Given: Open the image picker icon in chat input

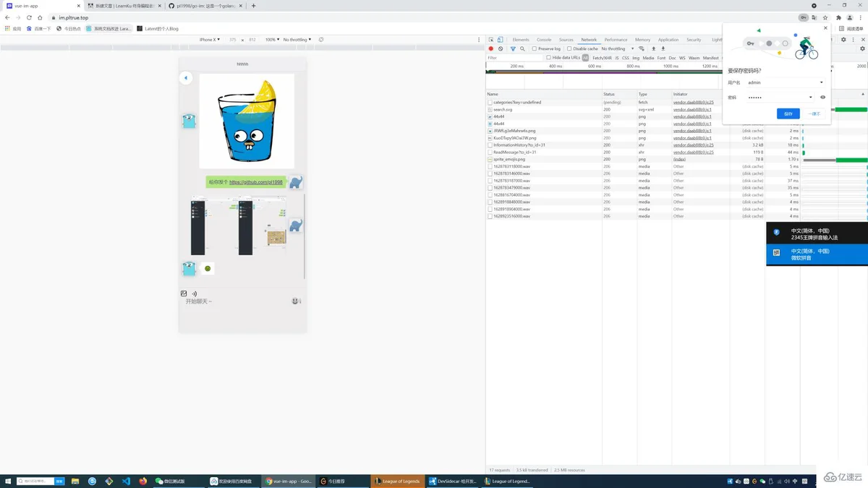Looking at the screenshot, I should coord(184,294).
